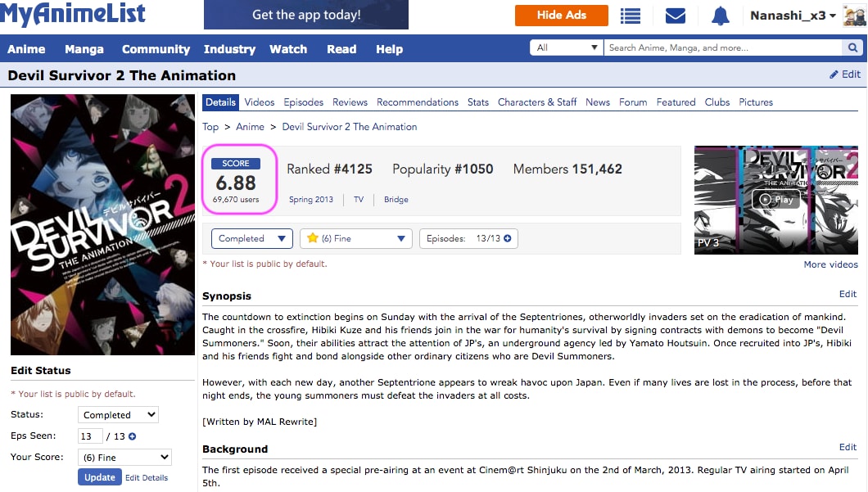
Task: Switch to the Pictures tab
Action: pyautogui.click(x=756, y=102)
